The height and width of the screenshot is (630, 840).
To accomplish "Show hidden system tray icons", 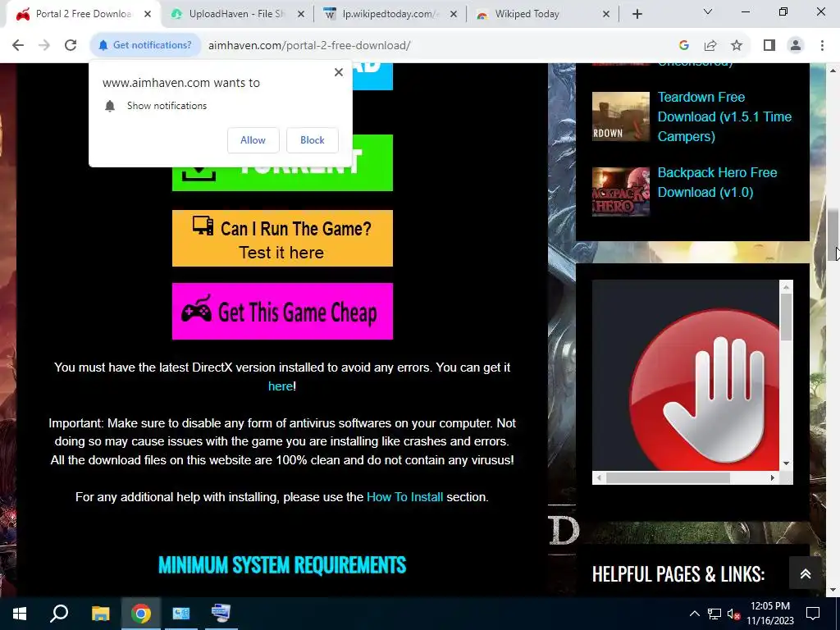I will pyautogui.click(x=694, y=614).
